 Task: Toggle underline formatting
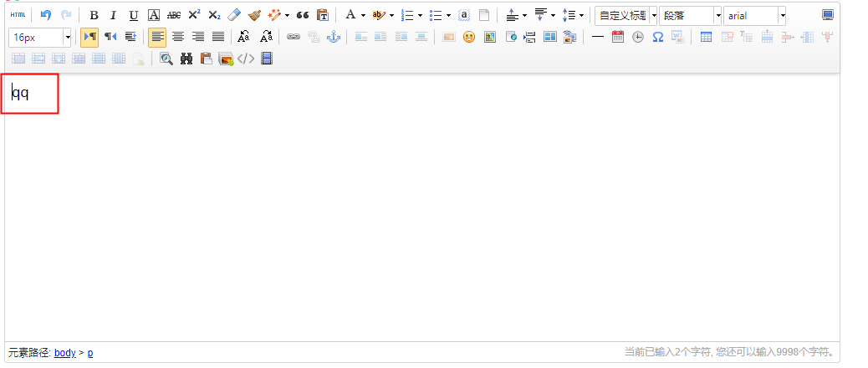134,16
